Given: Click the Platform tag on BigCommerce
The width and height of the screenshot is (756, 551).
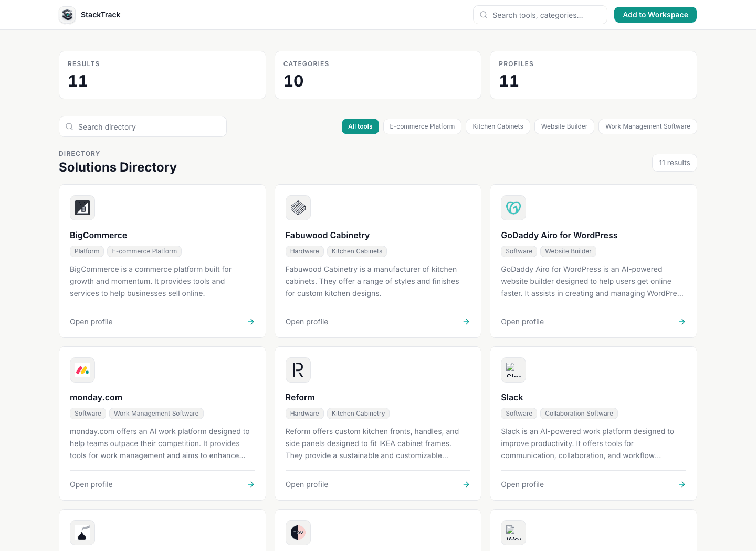Looking at the screenshot, I should 87,251.
